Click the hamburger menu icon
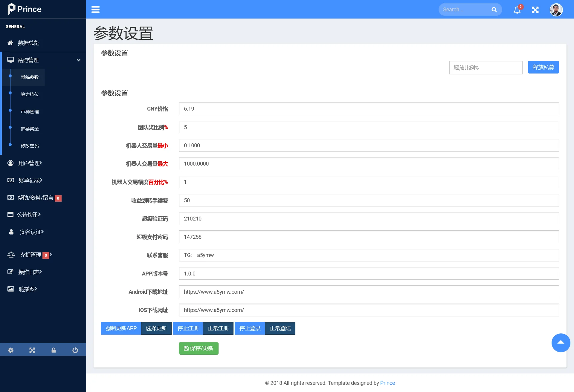The width and height of the screenshot is (574, 392). click(x=95, y=10)
